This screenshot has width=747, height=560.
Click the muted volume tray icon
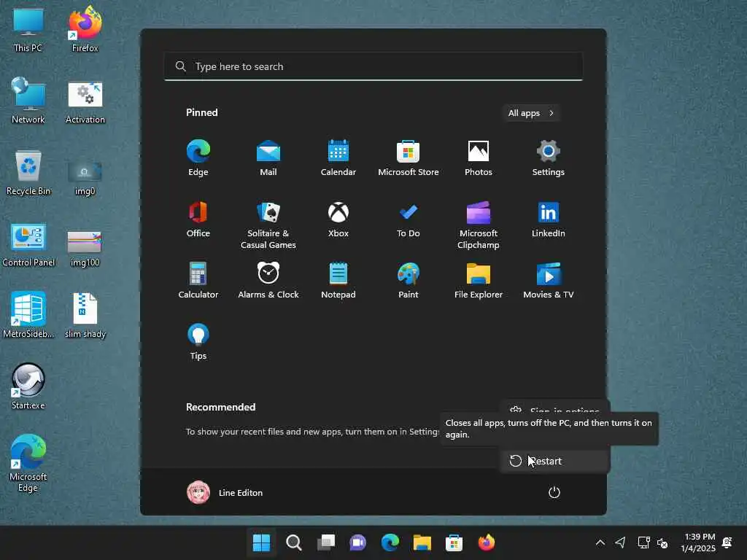(x=662, y=542)
